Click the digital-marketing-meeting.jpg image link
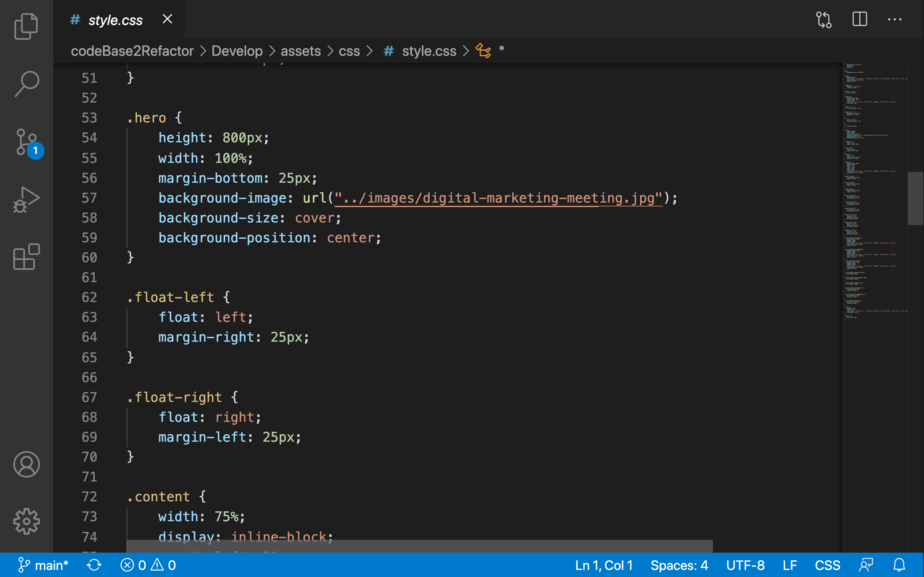Viewport: 924px width, 577px height. pyautogui.click(x=498, y=198)
